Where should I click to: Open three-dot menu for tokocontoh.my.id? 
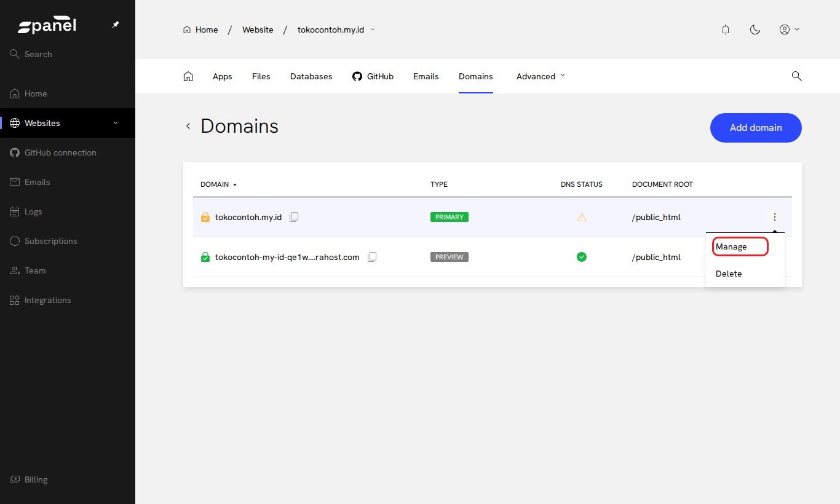pos(775,217)
